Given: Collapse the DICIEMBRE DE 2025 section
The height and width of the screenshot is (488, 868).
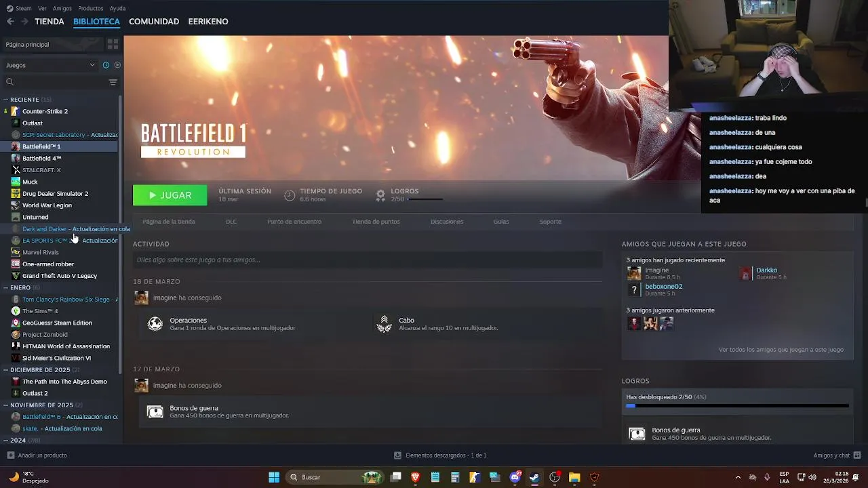Looking at the screenshot, I should click(x=5, y=370).
